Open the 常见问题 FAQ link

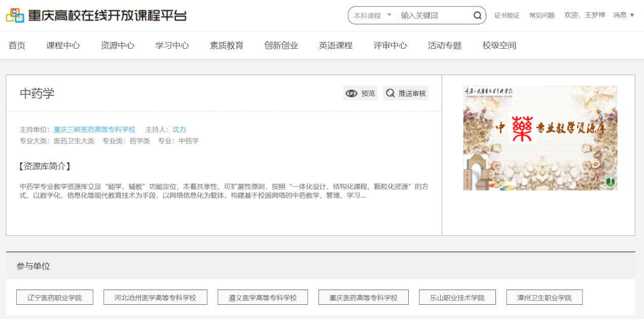pyautogui.click(x=542, y=16)
